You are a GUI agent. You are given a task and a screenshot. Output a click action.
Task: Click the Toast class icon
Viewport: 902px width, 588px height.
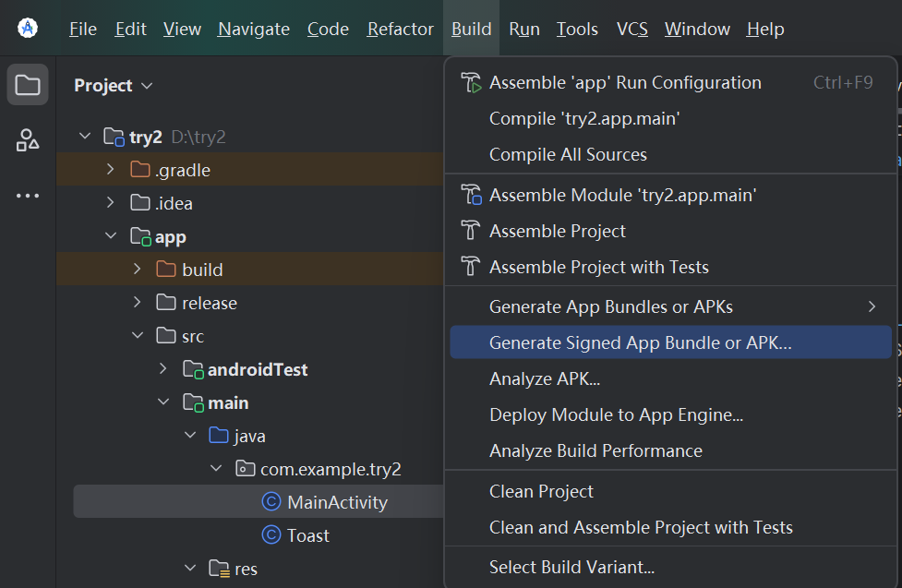pyautogui.click(x=271, y=535)
